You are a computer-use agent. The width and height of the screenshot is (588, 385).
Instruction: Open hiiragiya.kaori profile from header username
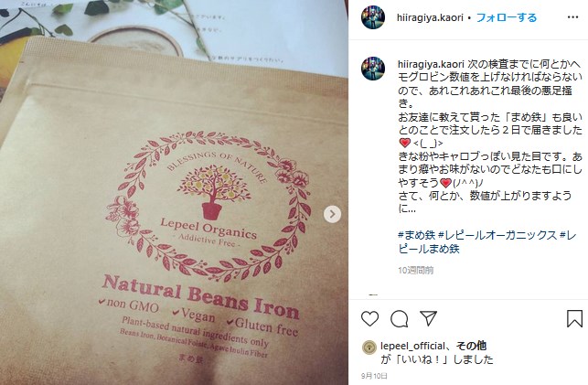click(430, 17)
